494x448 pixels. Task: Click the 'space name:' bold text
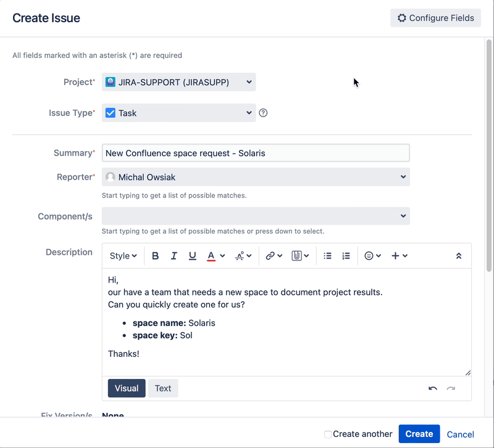[x=159, y=323]
